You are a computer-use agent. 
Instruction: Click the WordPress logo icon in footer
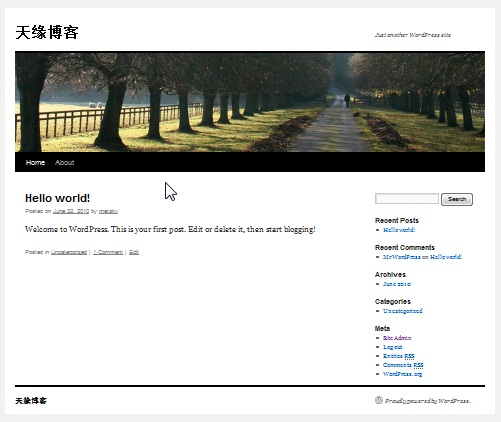pos(379,400)
